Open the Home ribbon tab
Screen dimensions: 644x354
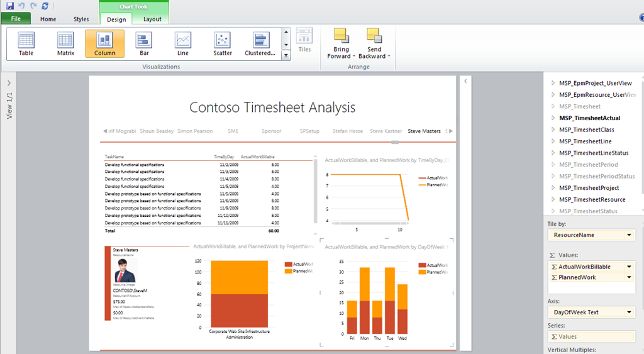pyautogui.click(x=48, y=19)
